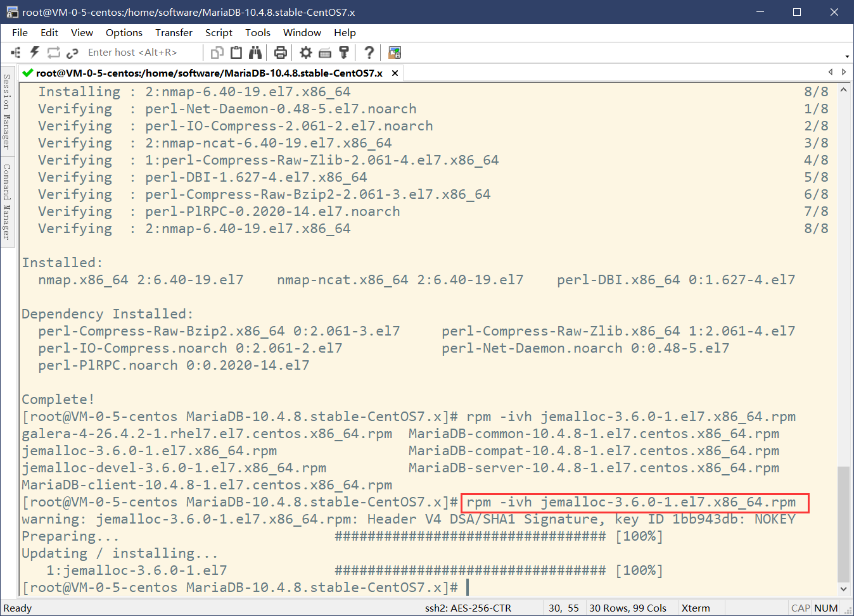Image resolution: width=854 pixels, height=616 pixels.
Task: Open the Tools menu
Action: click(x=258, y=32)
